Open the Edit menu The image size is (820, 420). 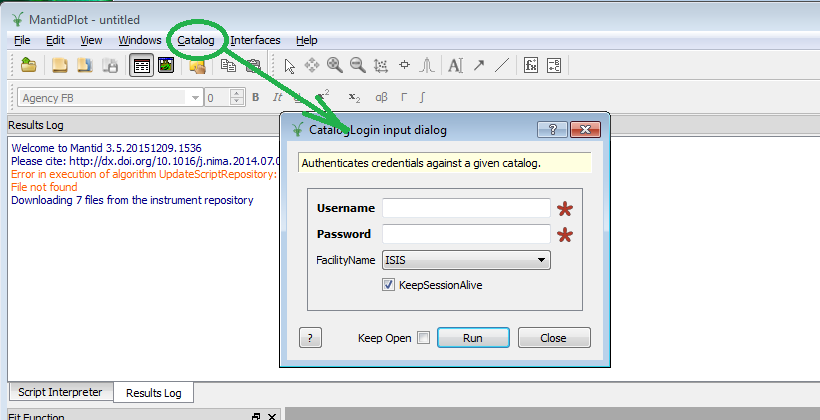55,40
